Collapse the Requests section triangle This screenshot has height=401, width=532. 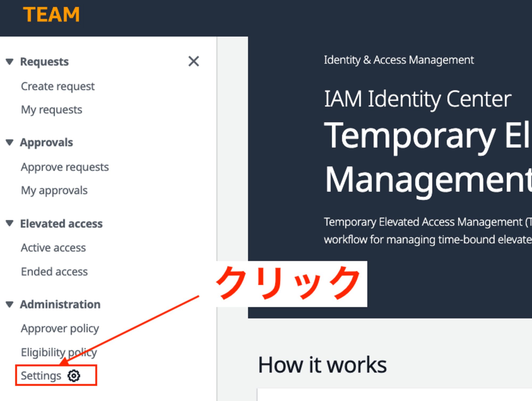click(x=10, y=62)
